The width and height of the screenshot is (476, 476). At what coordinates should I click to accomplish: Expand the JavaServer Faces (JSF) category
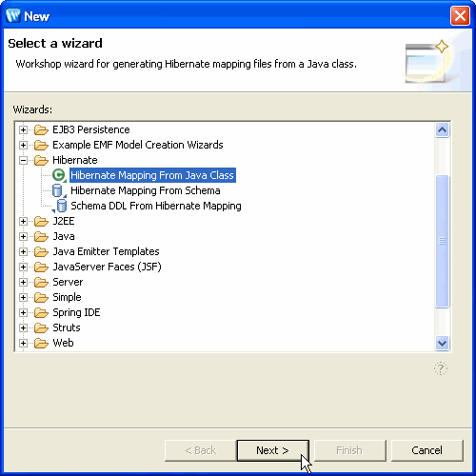[23, 267]
